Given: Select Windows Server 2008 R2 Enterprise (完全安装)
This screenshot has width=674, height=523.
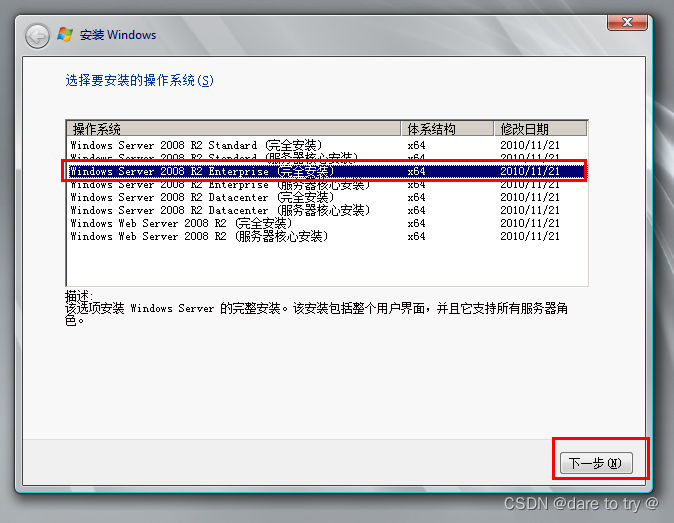Looking at the screenshot, I should 327,171.
